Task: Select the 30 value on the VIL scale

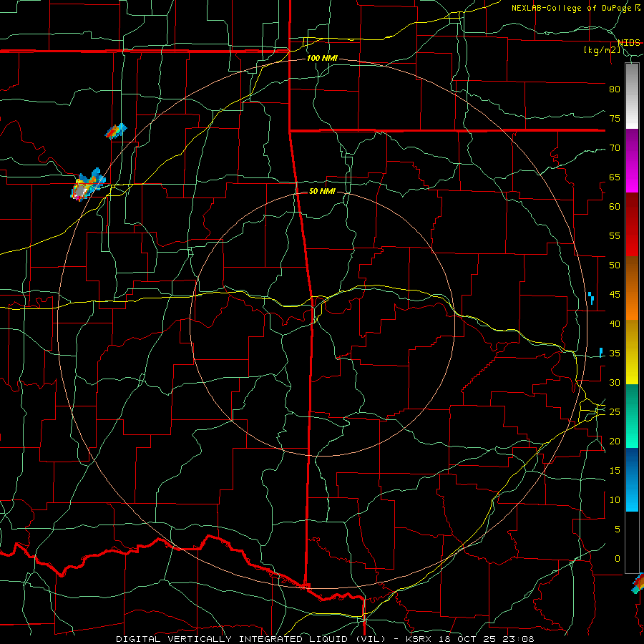Action: tap(615, 382)
